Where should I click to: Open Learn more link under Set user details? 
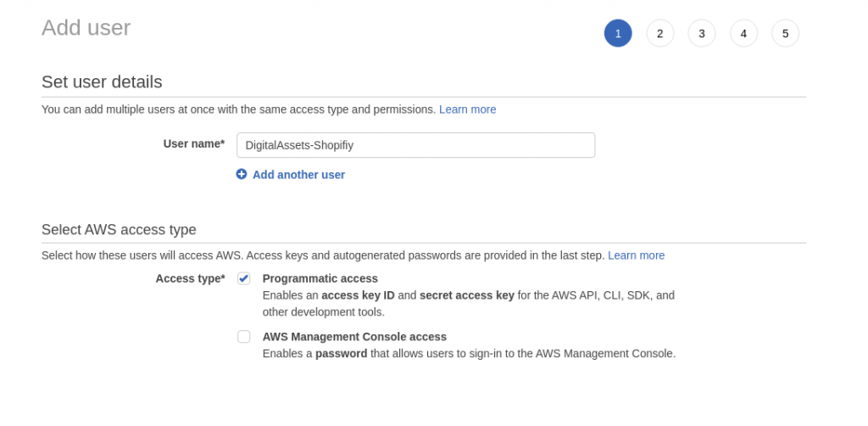pos(467,109)
